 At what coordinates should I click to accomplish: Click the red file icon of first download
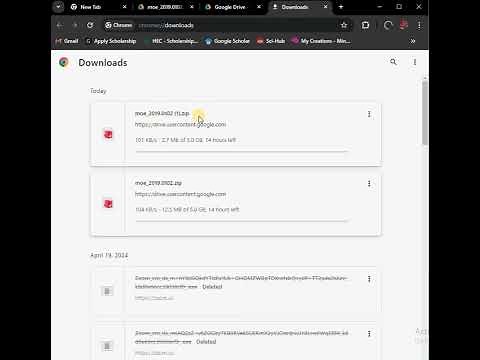point(108,134)
